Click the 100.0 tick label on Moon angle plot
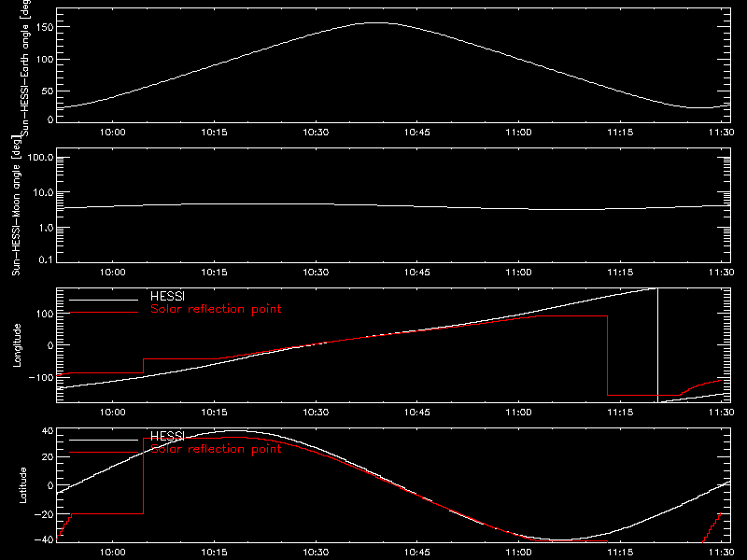This screenshot has height=560, width=747. (x=40, y=157)
